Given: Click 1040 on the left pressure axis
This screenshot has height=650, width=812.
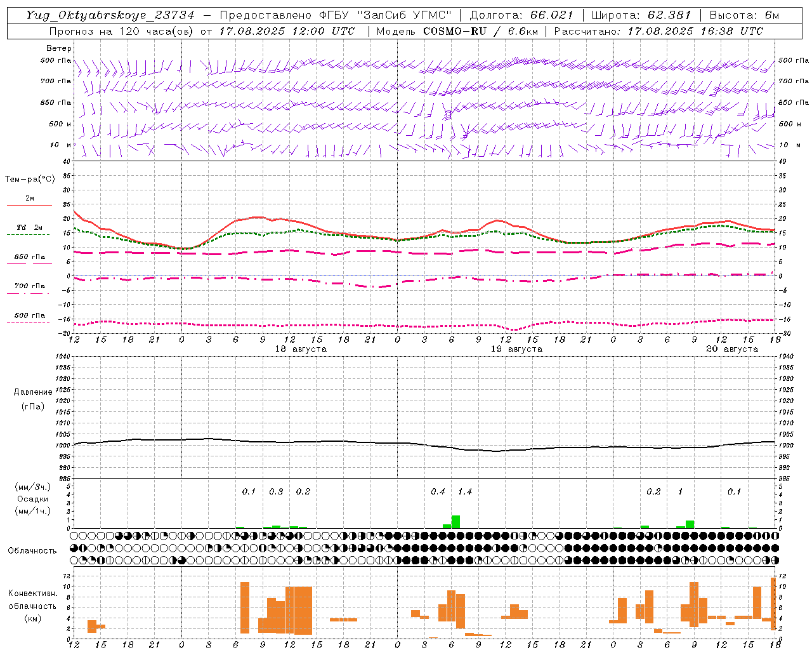Looking at the screenshot, I should pos(62,357).
